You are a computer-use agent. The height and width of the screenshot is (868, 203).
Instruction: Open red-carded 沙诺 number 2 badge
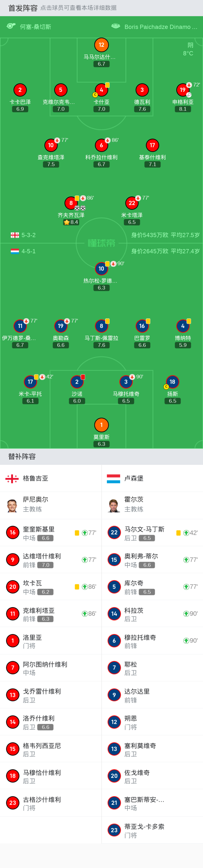tap(77, 382)
